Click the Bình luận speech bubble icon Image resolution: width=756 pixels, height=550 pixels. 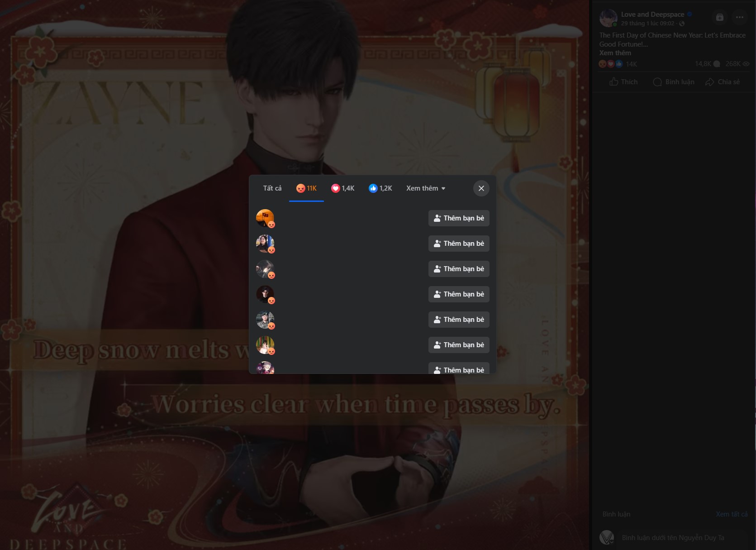click(657, 82)
